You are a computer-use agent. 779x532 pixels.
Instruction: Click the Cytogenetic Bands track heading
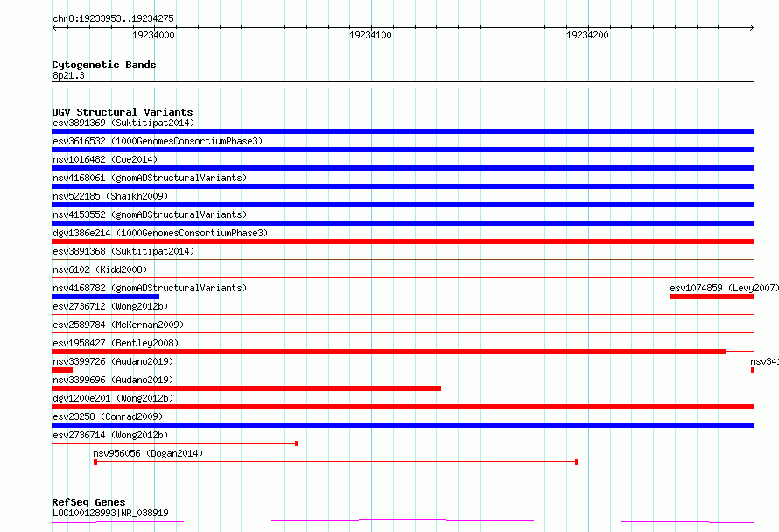click(104, 65)
